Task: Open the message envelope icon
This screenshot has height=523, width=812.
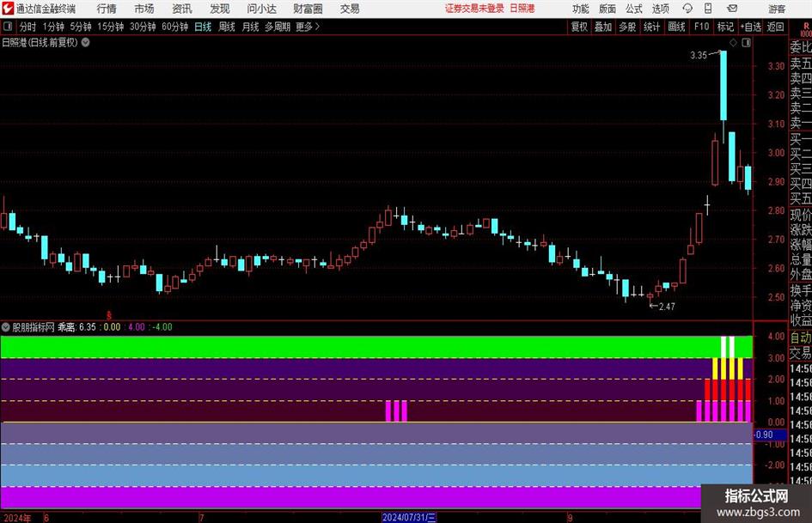Action: point(732,9)
